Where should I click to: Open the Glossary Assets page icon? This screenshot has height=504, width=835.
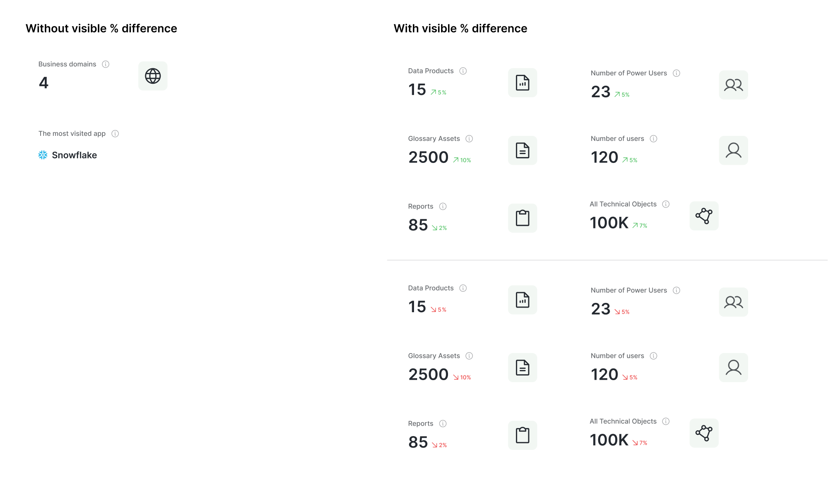pyautogui.click(x=522, y=151)
